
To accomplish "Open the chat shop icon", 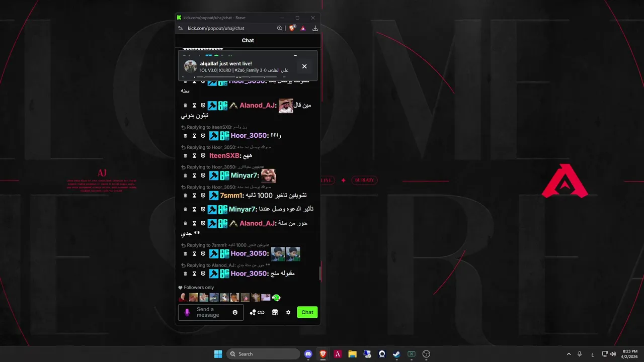I will [x=275, y=312].
